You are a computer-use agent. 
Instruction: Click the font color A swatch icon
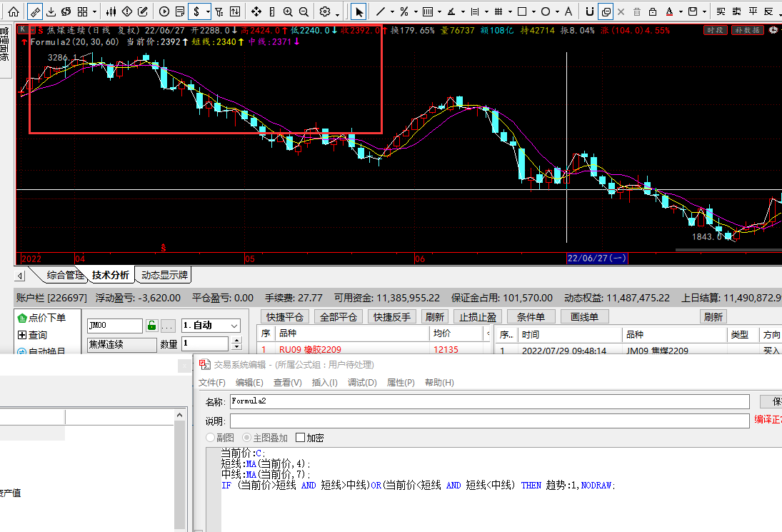[x=670, y=11]
